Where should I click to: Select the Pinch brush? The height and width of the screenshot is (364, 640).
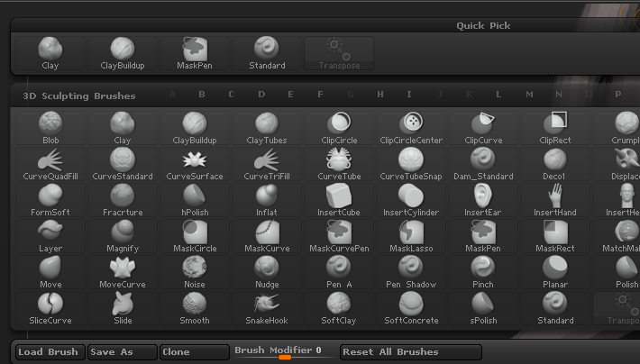click(x=483, y=273)
